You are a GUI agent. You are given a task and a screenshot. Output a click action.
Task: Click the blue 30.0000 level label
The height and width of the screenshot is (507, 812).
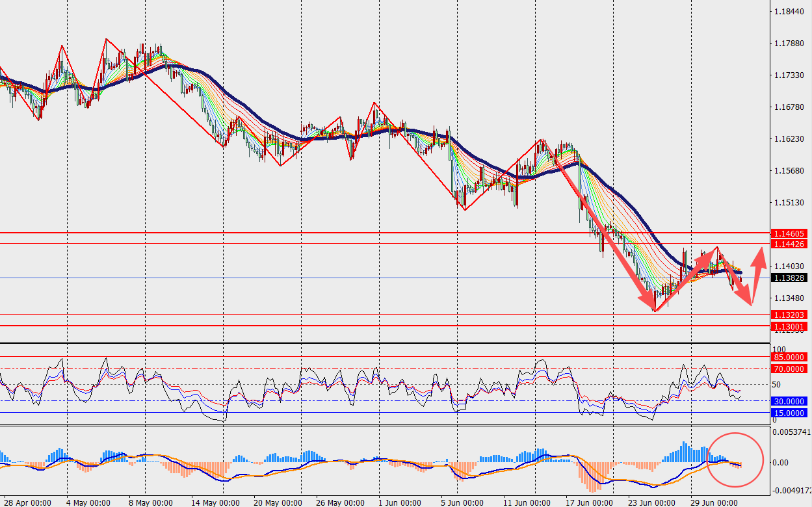click(789, 401)
